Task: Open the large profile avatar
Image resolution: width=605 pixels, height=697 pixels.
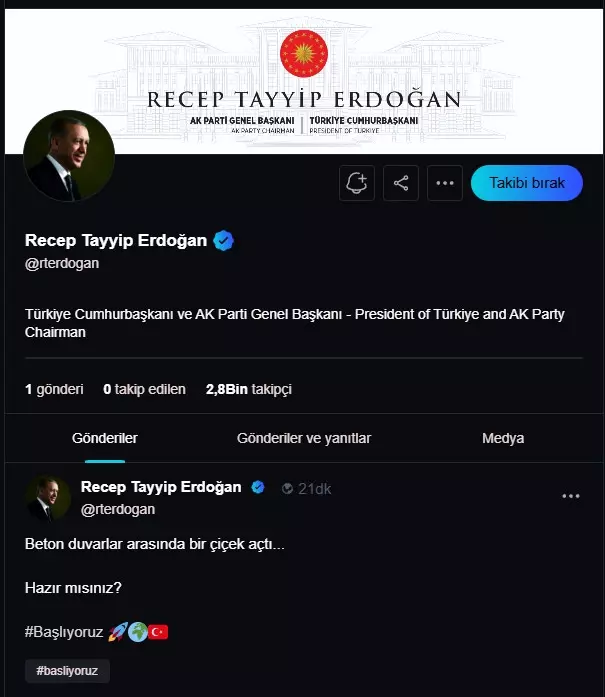Action: 69,156
